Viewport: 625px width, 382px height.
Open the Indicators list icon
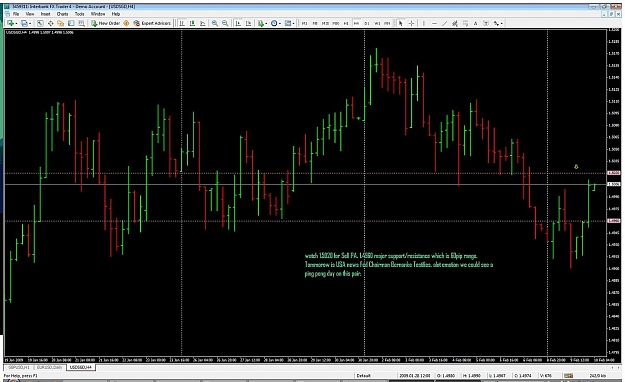tap(260, 24)
